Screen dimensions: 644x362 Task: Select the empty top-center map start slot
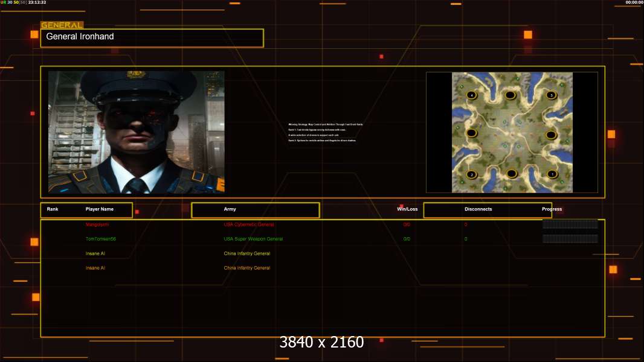(x=510, y=95)
